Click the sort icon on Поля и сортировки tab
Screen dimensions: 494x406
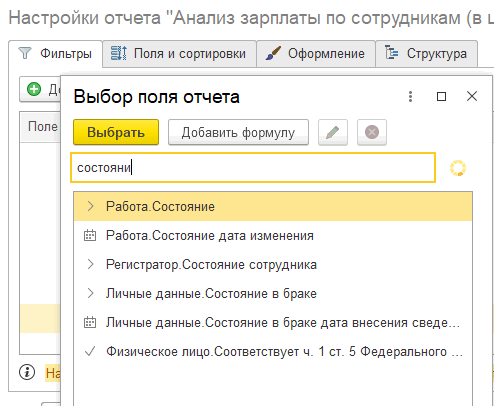coord(119,53)
